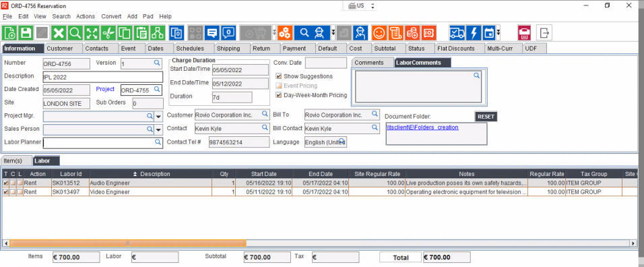
Task: Expand the Project Mgr. dropdown arrow
Action: (158, 117)
